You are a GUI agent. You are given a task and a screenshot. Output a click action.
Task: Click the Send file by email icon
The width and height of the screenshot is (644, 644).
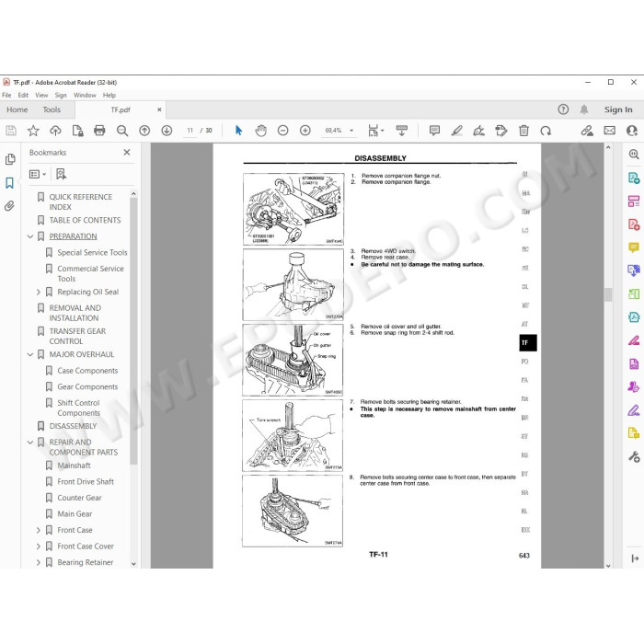point(609,131)
